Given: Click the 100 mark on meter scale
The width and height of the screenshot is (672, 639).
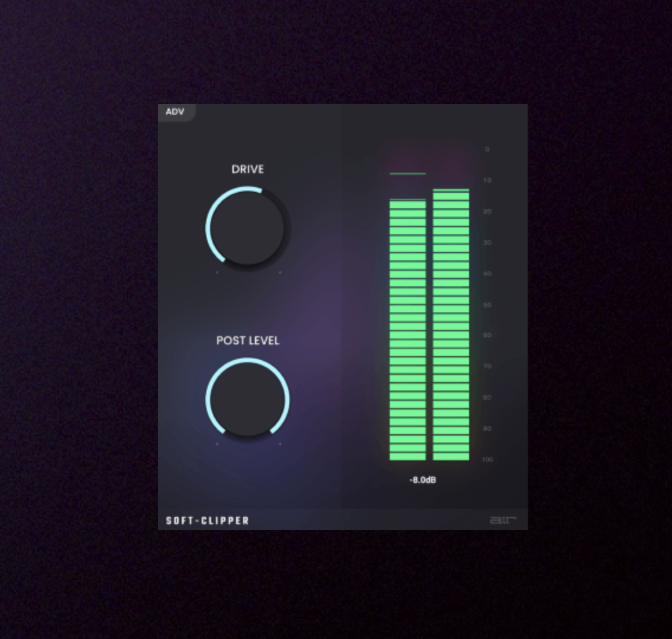Looking at the screenshot, I should pos(487,460).
